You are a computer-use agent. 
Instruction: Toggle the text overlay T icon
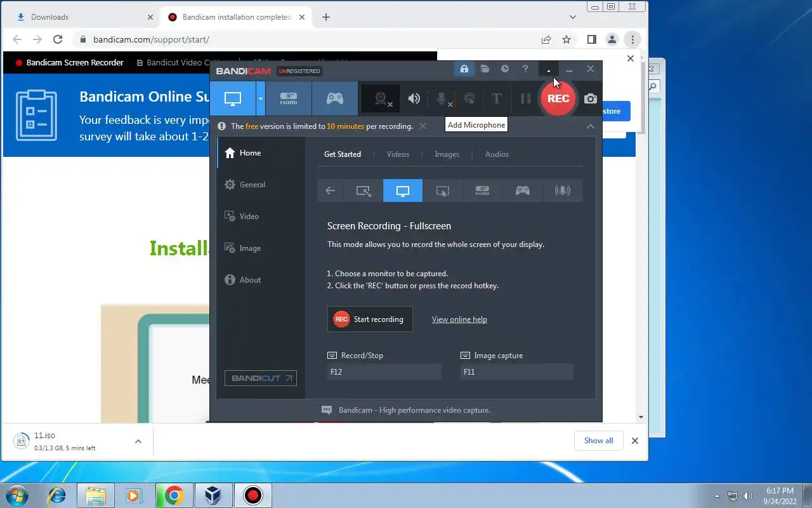point(497,98)
